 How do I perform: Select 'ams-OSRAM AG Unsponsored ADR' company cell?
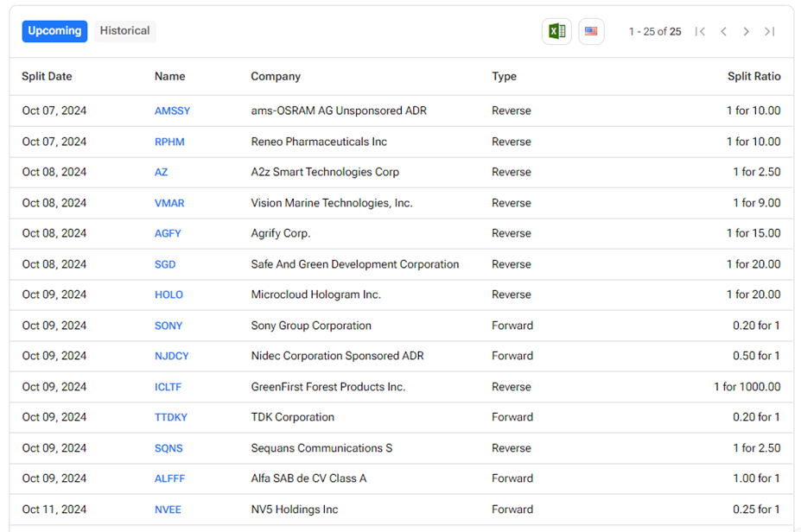(x=339, y=111)
